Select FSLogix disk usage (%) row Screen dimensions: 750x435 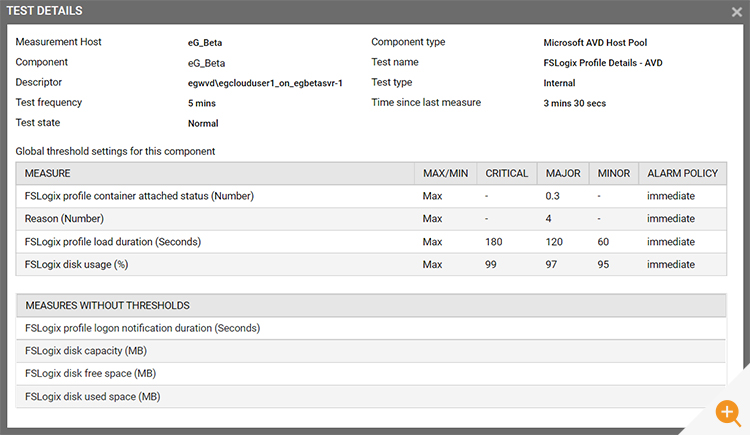click(371, 264)
